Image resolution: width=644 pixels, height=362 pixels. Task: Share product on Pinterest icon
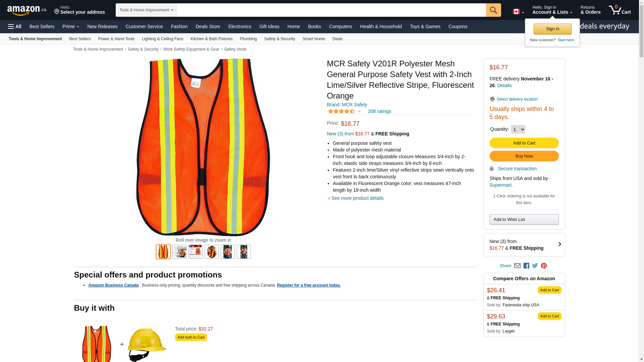tap(544, 266)
